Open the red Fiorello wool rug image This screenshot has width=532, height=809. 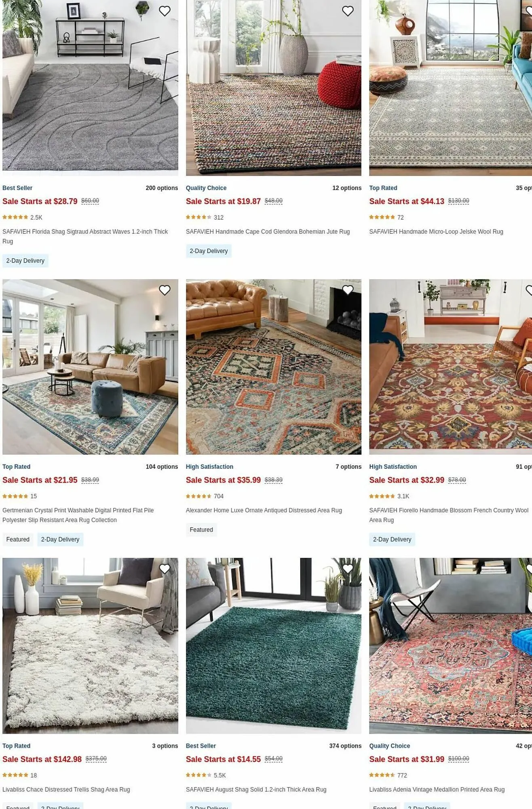pos(450,366)
